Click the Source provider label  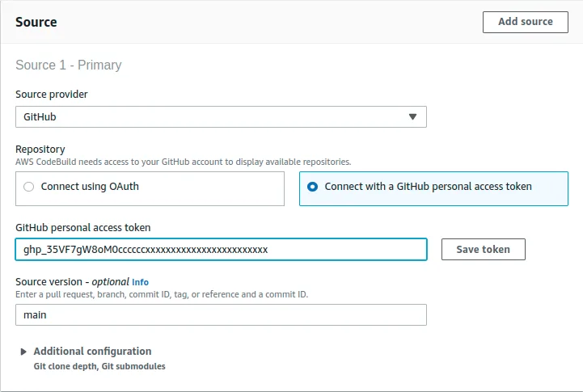[x=51, y=95]
